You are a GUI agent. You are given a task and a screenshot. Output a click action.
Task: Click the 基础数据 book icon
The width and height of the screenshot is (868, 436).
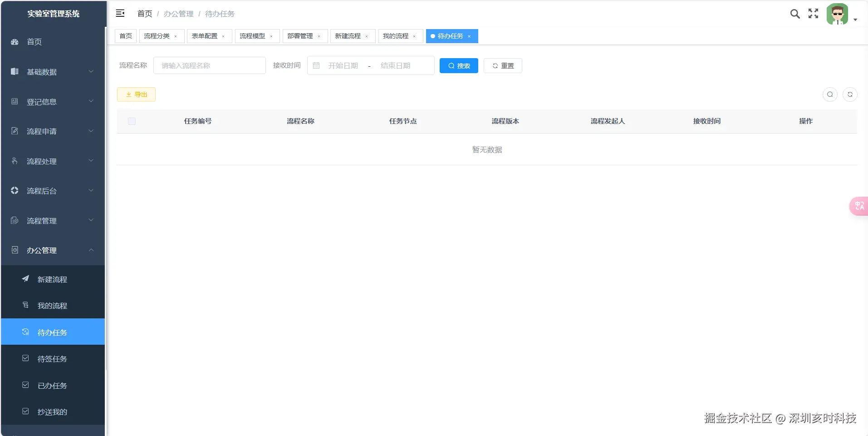[x=15, y=71]
